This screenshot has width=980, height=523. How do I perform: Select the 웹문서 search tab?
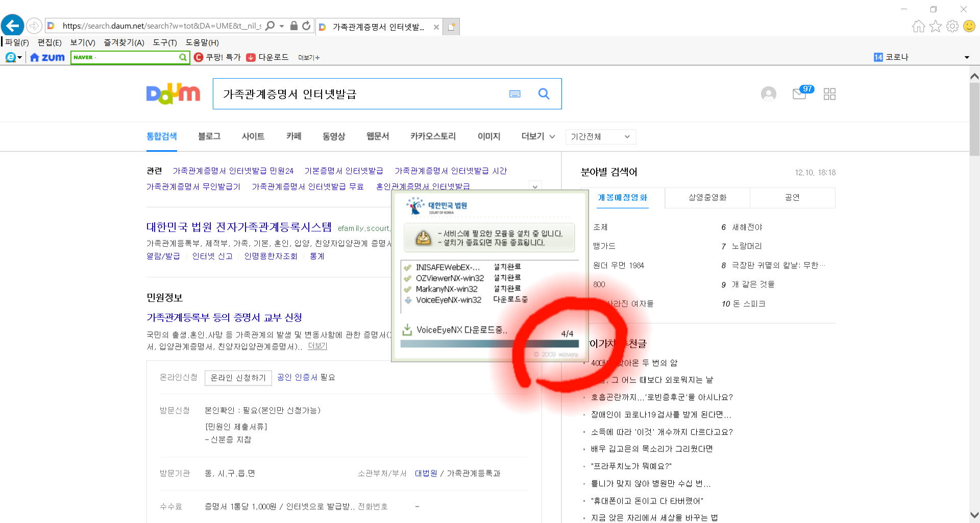coord(378,136)
